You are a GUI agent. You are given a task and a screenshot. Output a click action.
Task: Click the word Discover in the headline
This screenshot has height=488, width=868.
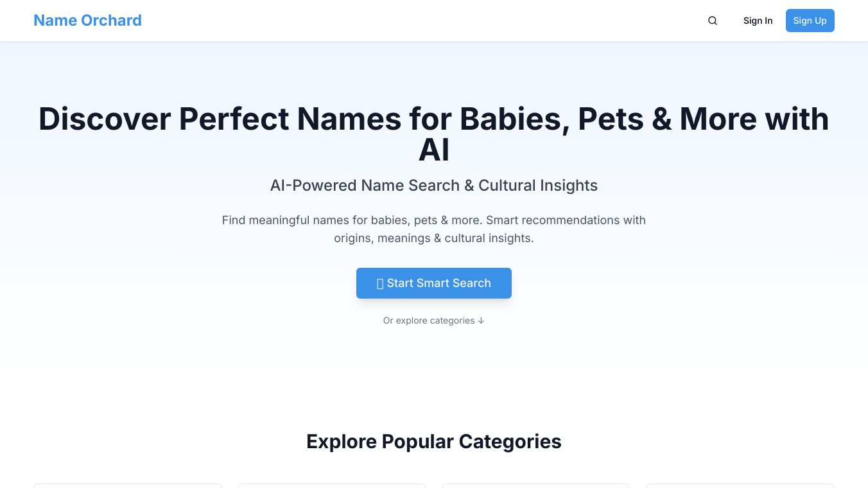pyautogui.click(x=104, y=119)
